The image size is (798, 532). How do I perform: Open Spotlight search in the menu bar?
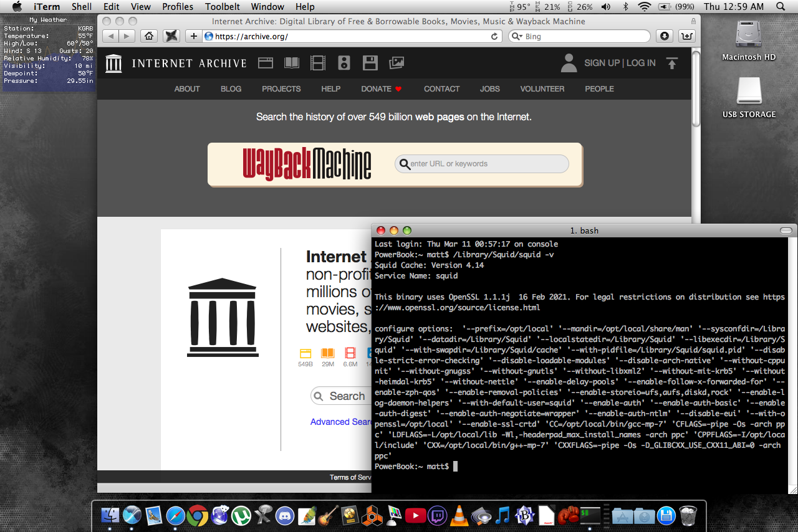point(781,7)
